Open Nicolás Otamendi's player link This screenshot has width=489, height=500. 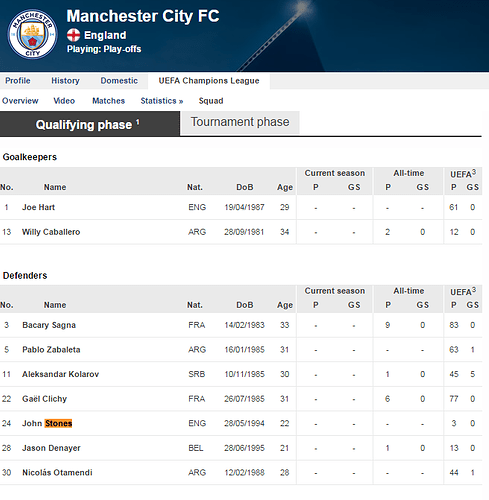click(x=57, y=472)
